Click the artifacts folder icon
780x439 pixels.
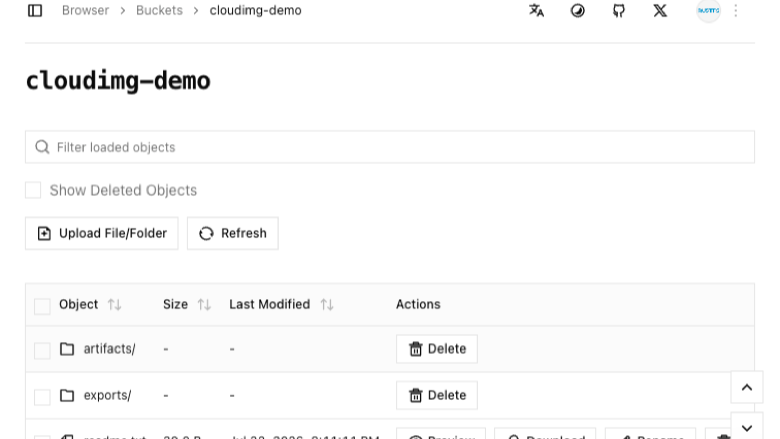coord(67,349)
